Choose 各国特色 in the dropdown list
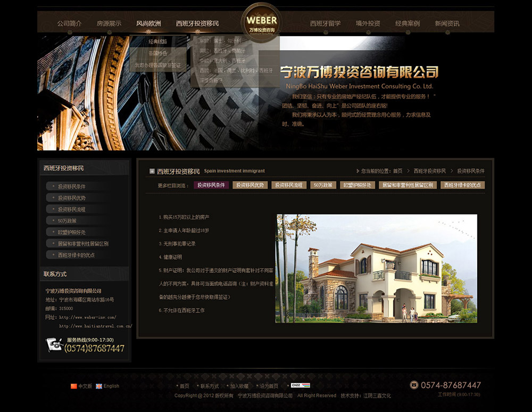Screen dimensions: 532x412 (158, 53)
